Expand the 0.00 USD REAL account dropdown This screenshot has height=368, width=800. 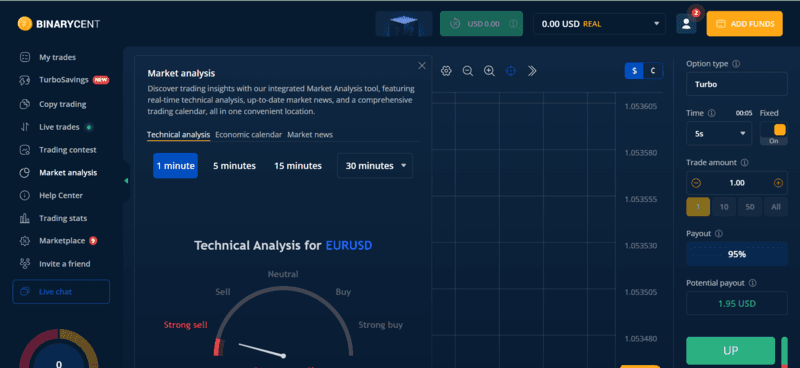(x=599, y=23)
